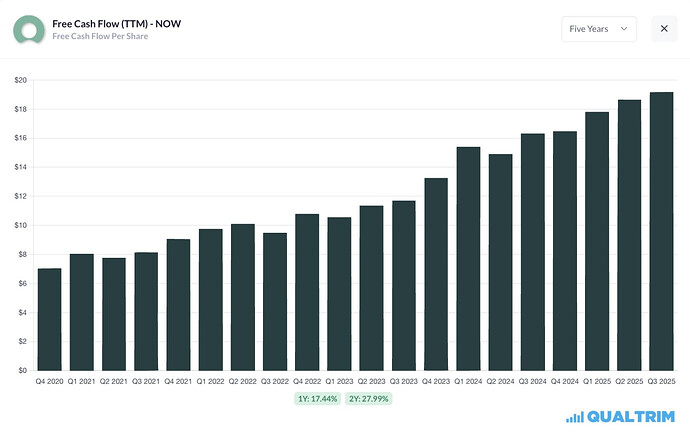Click the Free Cash Flow Per Share subtitle
Image resolution: width=690 pixels, height=437 pixels.
pyautogui.click(x=100, y=37)
